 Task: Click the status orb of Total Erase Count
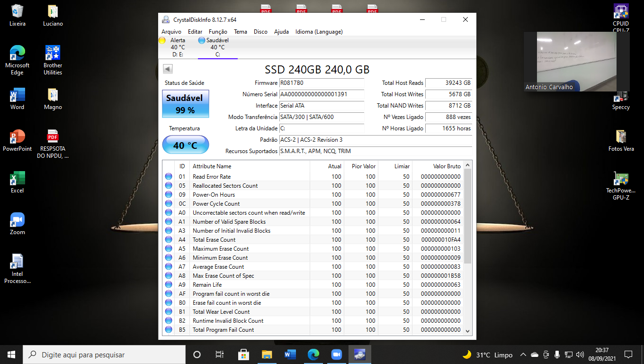(x=169, y=240)
